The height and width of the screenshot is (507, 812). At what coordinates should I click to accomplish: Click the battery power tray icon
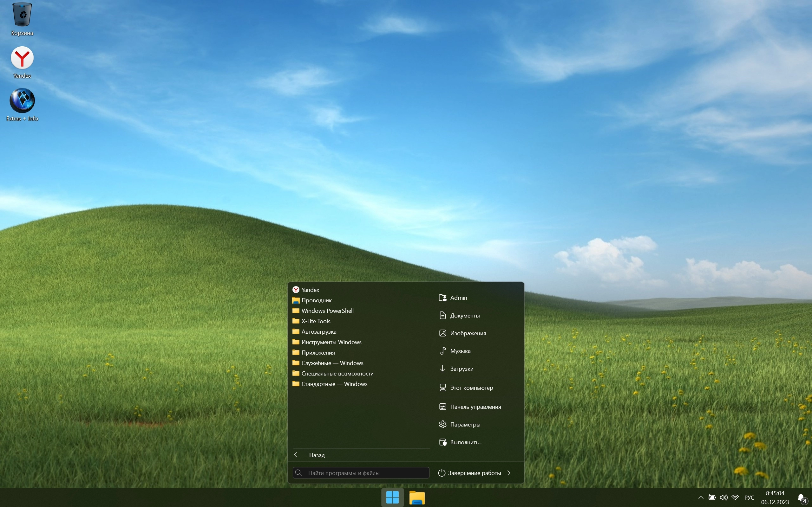tap(712, 497)
